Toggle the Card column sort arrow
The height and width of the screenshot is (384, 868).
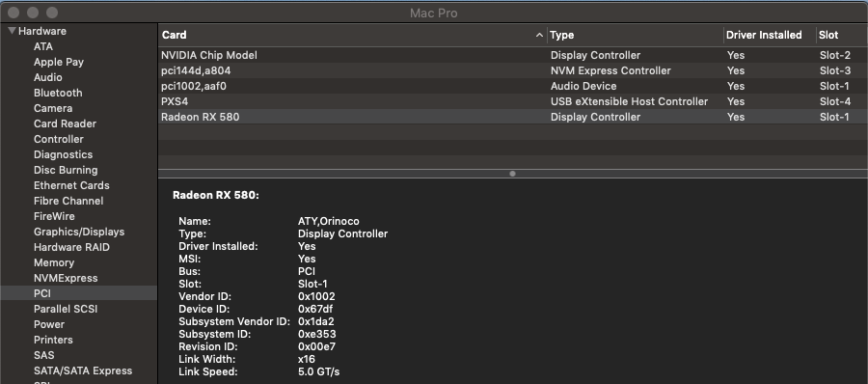coord(539,35)
